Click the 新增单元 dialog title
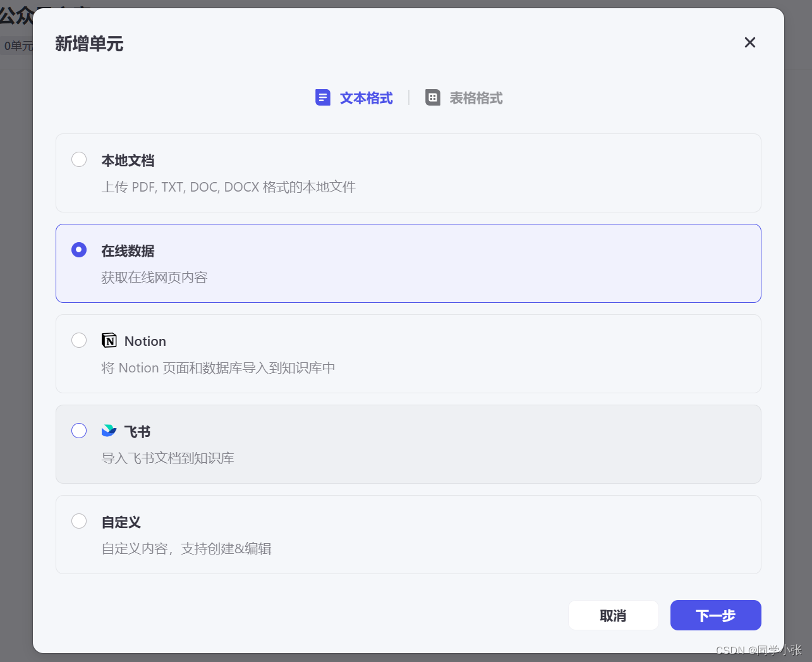 tap(89, 44)
